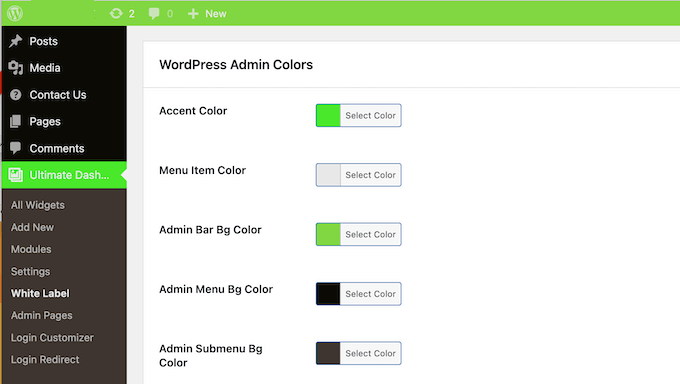Click the Admin Submenu Bg Color brown swatch

328,353
